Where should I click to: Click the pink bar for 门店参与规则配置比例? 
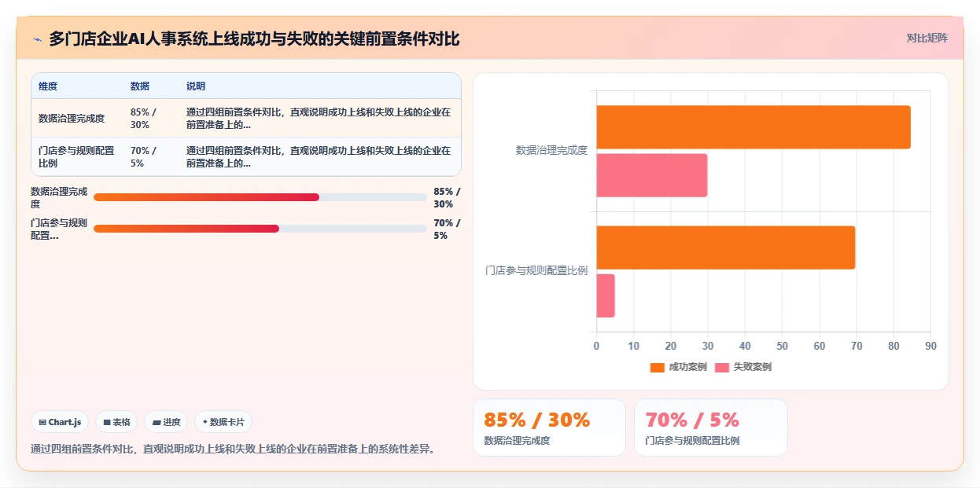606,295
